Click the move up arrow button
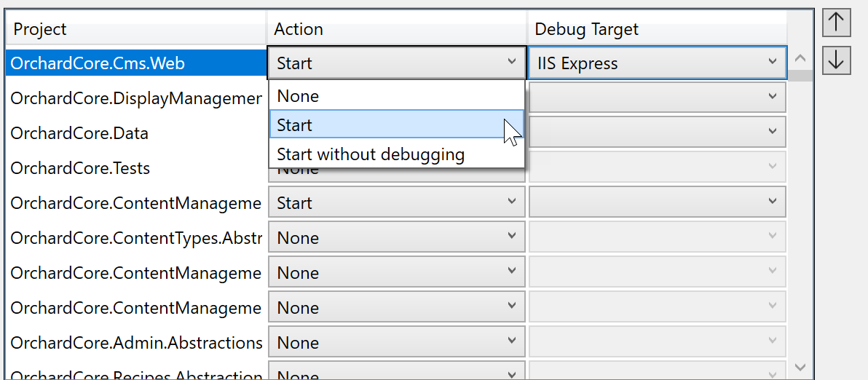This screenshot has height=380, width=868. pos(836,23)
